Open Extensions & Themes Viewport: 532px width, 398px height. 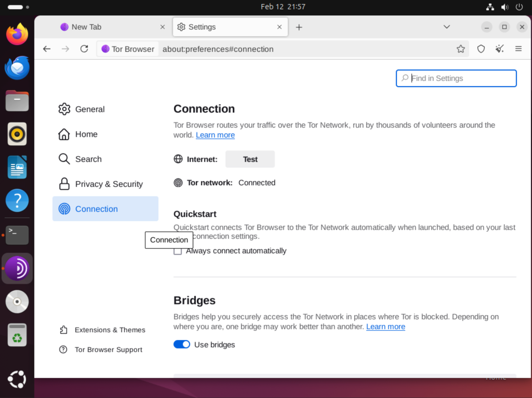[x=110, y=330]
